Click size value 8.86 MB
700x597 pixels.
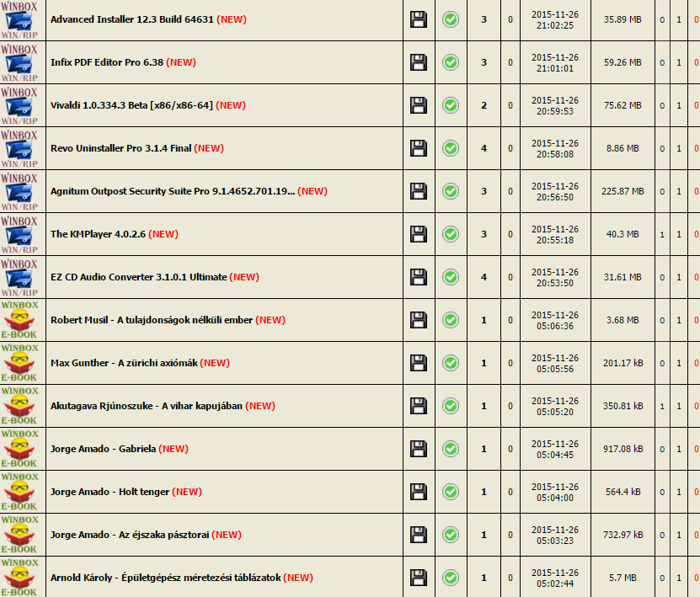point(623,148)
